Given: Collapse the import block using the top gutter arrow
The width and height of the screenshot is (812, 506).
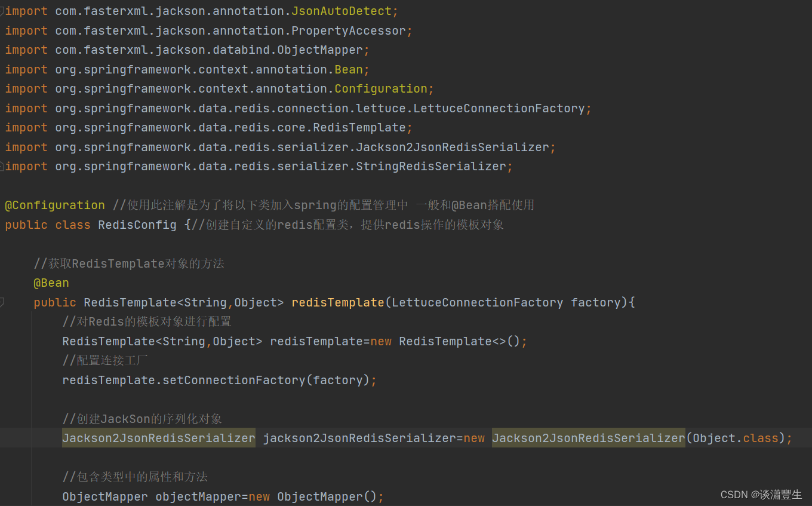Looking at the screenshot, I should 2,11.
